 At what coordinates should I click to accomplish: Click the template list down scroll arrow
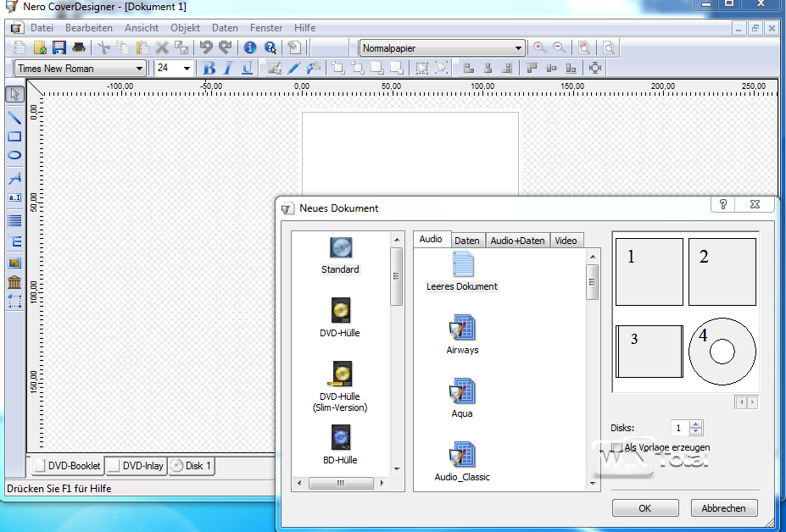coord(593,484)
